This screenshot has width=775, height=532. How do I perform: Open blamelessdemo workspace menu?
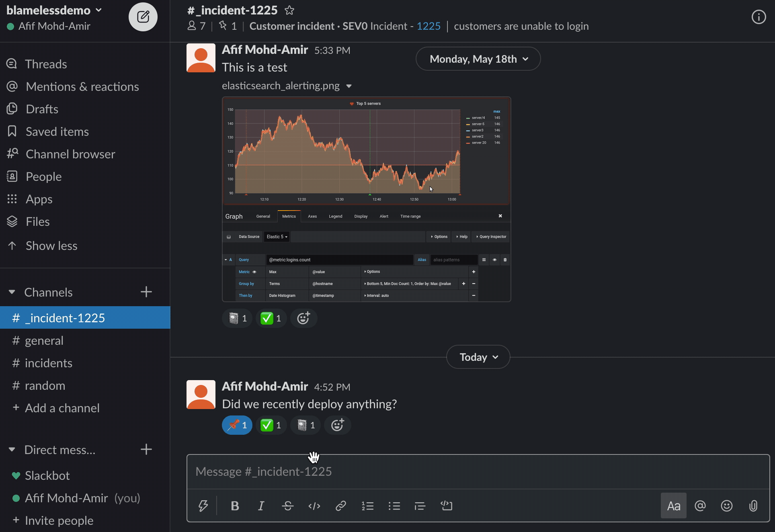54,10
